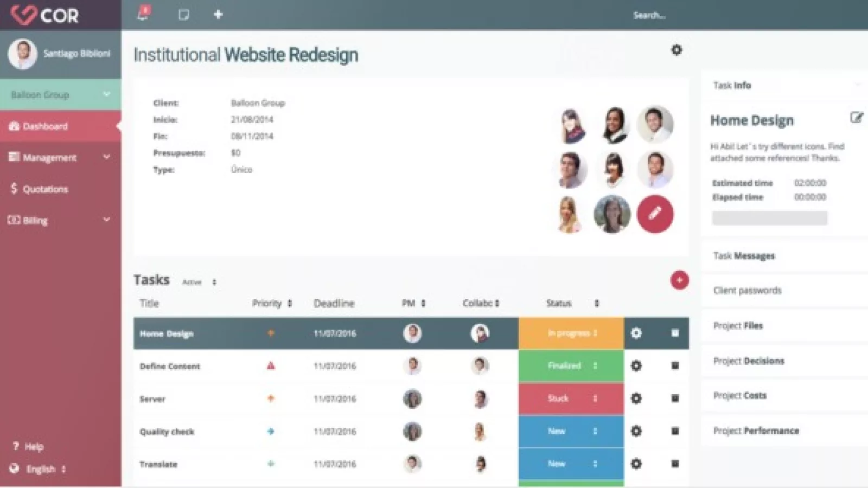Viewport: 868px width, 488px height.
Task: Open project settings gear beside title
Action: click(676, 50)
